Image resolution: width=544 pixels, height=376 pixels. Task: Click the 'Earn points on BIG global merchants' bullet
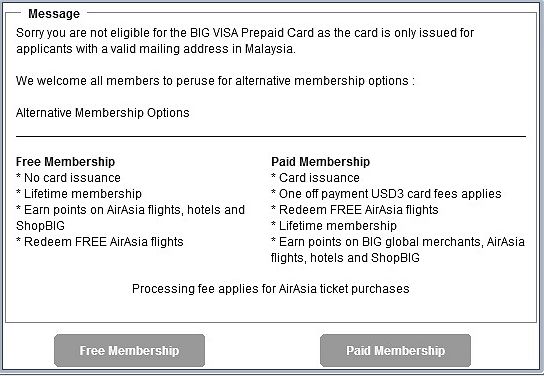click(398, 250)
